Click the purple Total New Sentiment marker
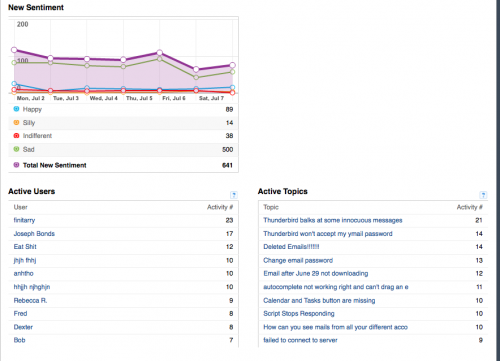Screen dimensions: 500x361 (x=16, y=165)
